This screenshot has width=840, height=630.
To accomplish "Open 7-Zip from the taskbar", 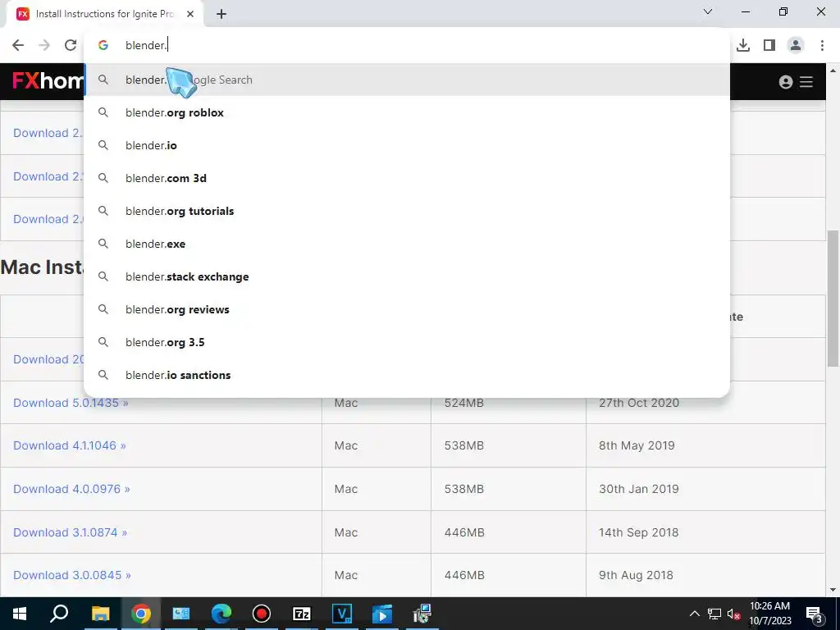I will tap(302, 614).
